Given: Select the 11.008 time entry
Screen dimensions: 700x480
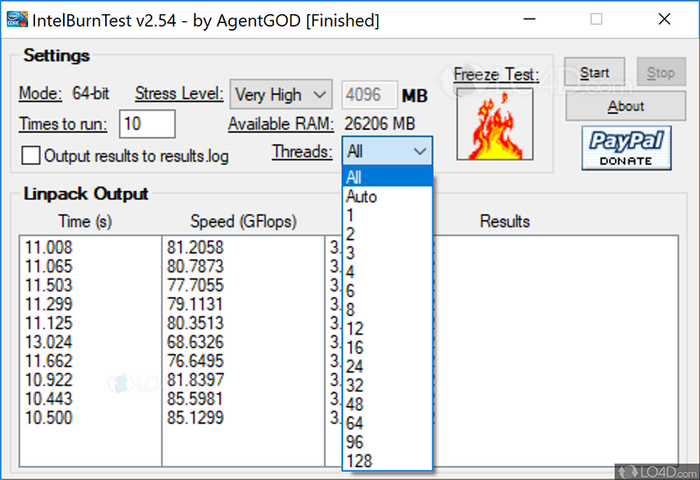Looking at the screenshot, I should point(48,247).
